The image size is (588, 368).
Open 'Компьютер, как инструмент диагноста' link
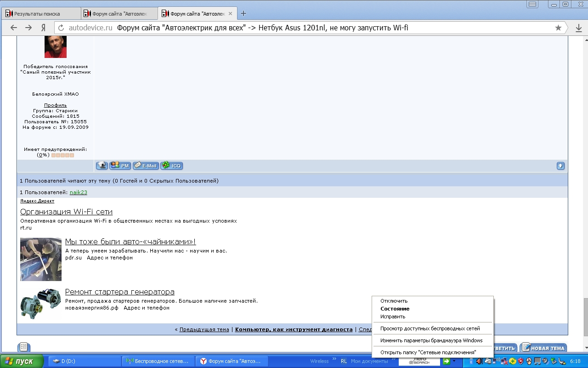coord(294,329)
